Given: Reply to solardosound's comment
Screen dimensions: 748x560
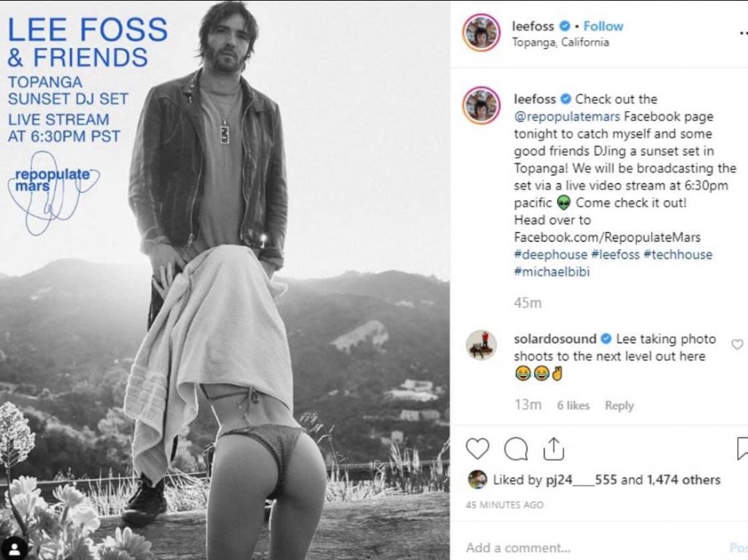Looking at the screenshot, I should 619,405.
